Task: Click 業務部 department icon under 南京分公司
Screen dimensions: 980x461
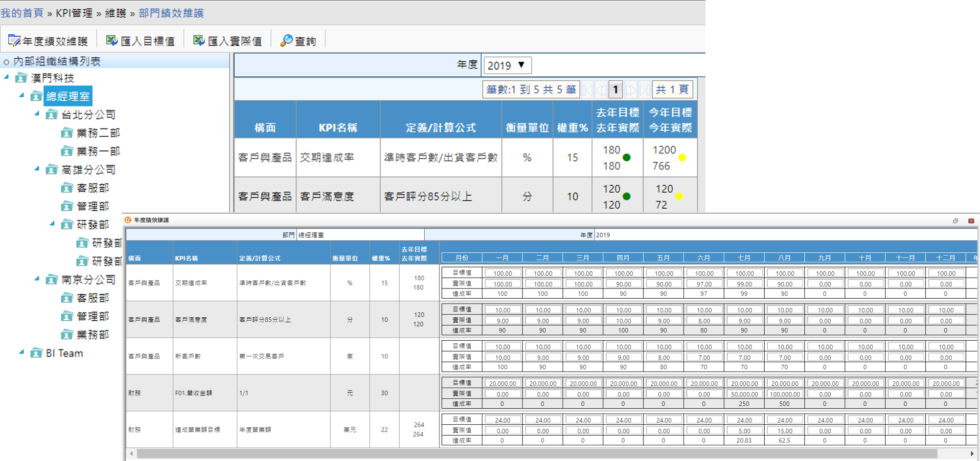Action: coord(67,334)
